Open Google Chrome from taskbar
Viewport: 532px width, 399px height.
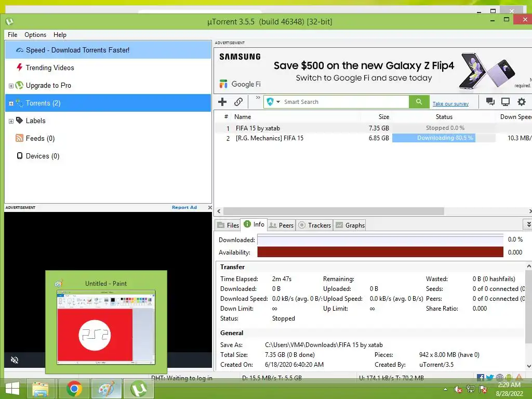tap(74, 389)
